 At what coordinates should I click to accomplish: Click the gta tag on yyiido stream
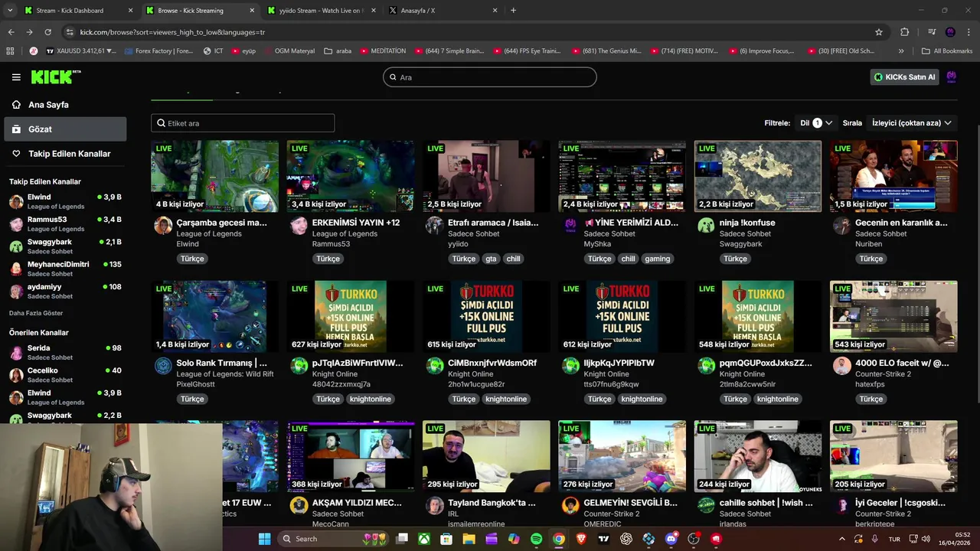click(x=491, y=259)
